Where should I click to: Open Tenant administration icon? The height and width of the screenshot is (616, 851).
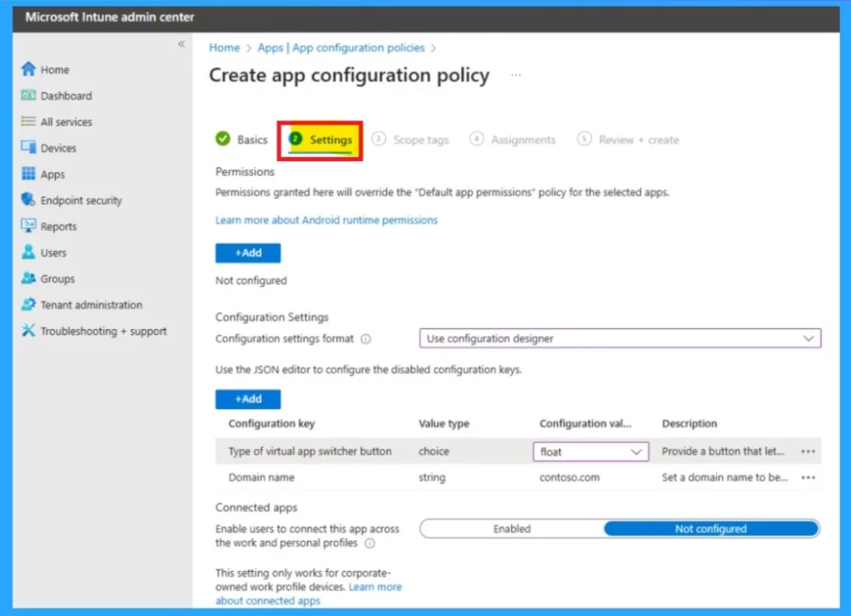28,304
